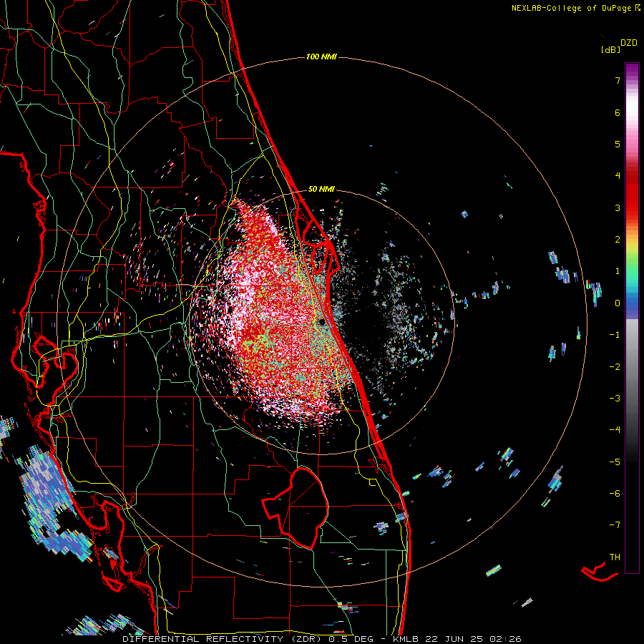Select the 100 NMI range ring label

[x=321, y=57]
